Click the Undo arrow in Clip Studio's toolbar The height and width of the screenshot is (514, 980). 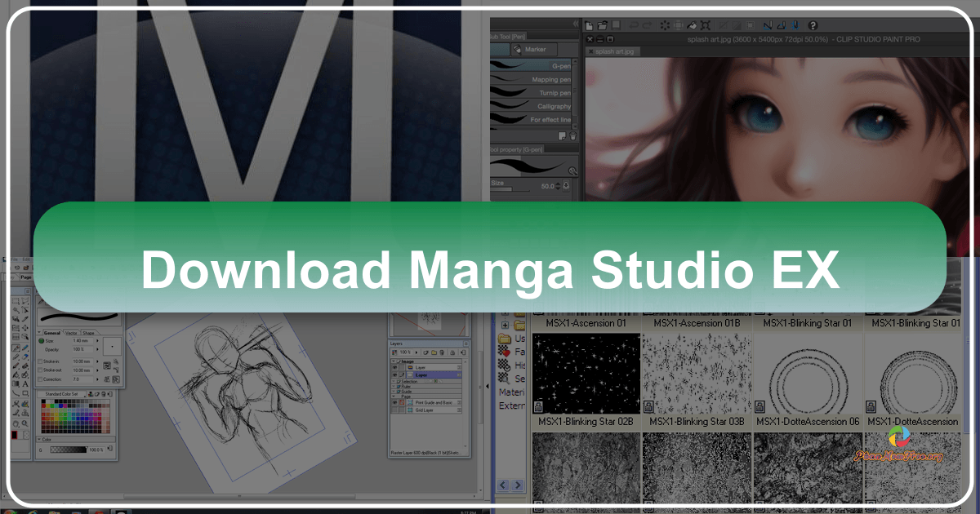pos(635,26)
